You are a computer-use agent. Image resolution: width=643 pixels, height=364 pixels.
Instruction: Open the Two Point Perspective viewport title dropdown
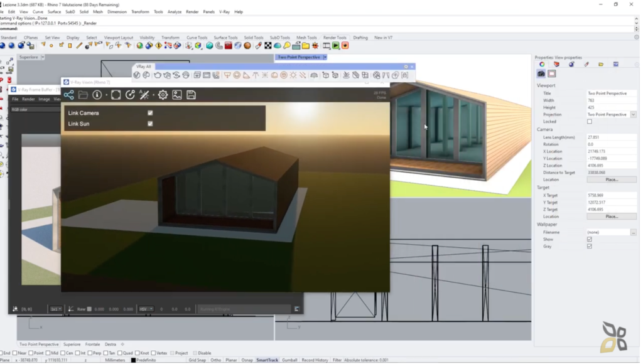pyautogui.click(x=325, y=57)
